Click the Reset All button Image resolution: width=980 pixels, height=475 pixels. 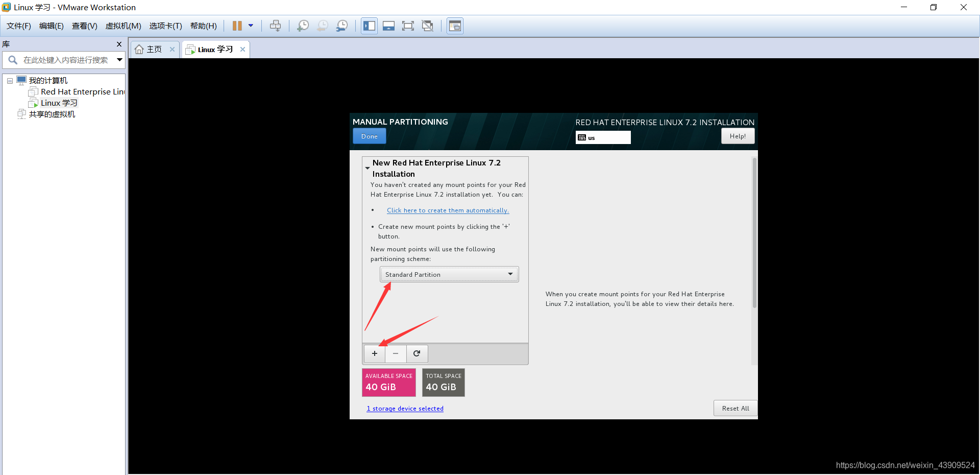tap(736, 409)
